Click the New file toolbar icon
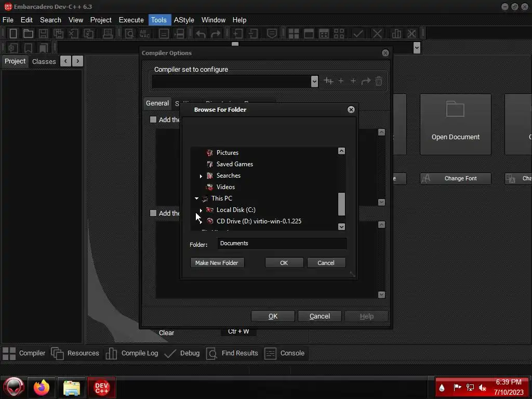 13,34
